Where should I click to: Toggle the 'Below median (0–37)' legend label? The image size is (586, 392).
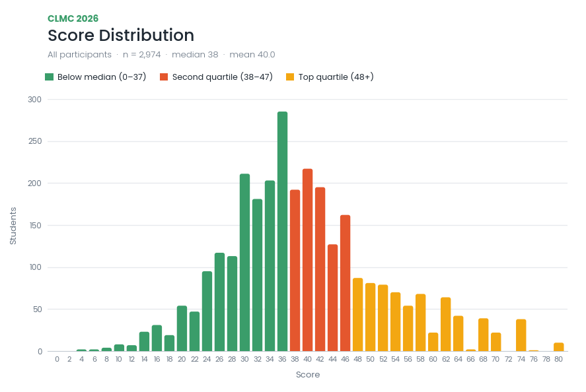click(102, 77)
